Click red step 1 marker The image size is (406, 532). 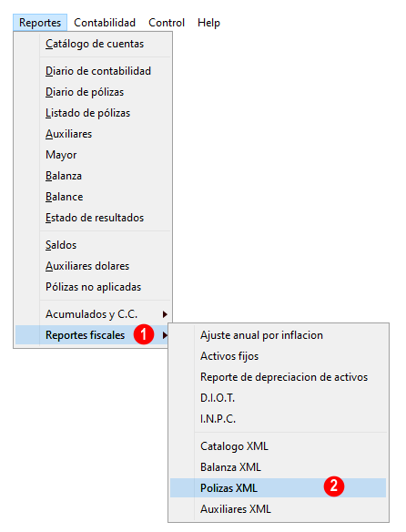144,334
